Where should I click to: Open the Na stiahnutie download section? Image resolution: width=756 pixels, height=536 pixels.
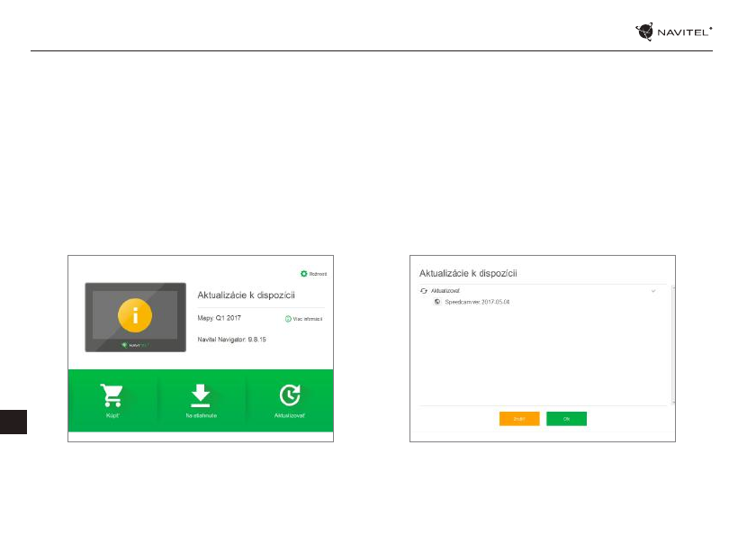coord(201,401)
